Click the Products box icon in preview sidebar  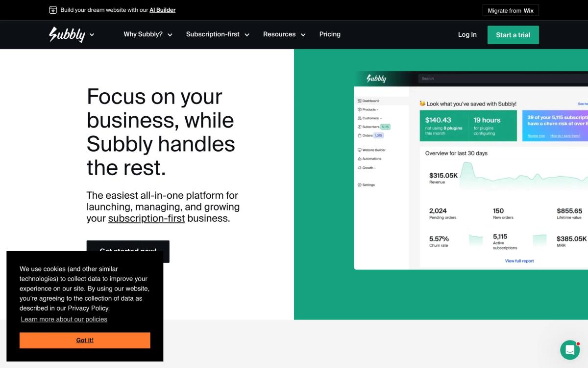tap(360, 110)
